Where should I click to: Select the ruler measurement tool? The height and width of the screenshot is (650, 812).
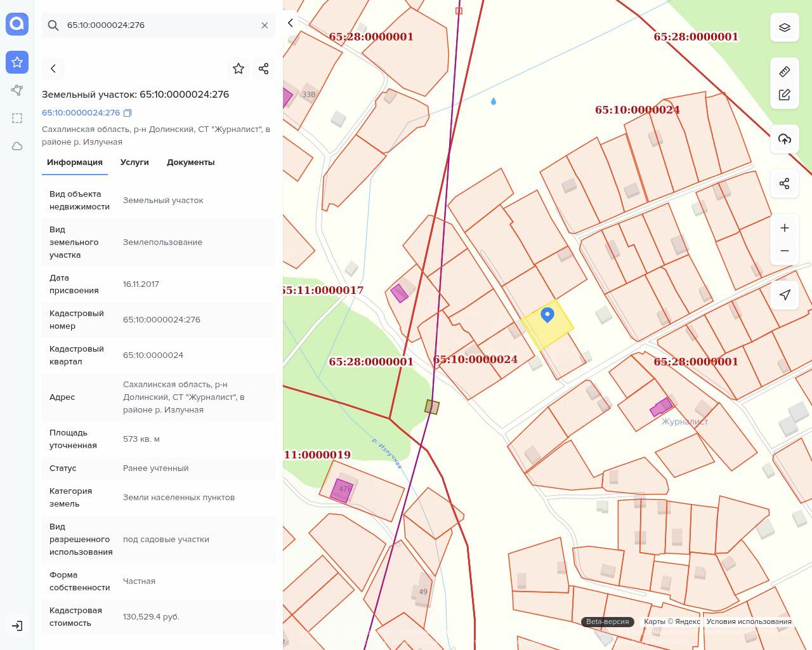[785, 72]
